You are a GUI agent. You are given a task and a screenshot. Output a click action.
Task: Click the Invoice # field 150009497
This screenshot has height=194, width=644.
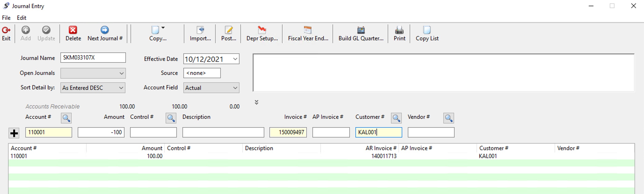(288, 132)
